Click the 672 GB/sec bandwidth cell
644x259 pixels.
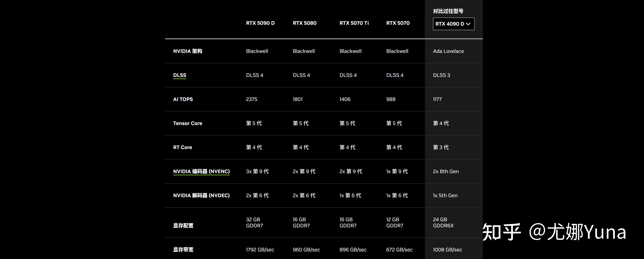tap(399, 250)
